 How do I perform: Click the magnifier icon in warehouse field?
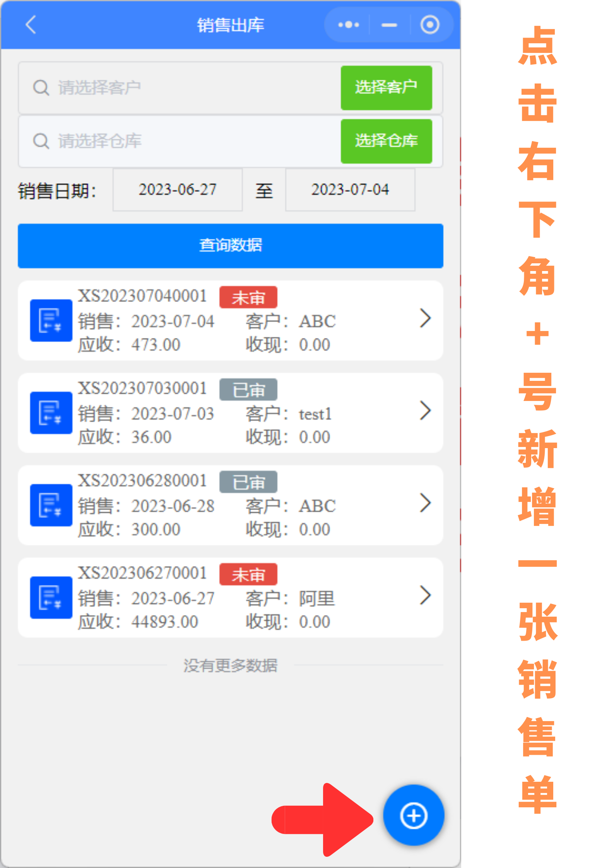point(41,141)
